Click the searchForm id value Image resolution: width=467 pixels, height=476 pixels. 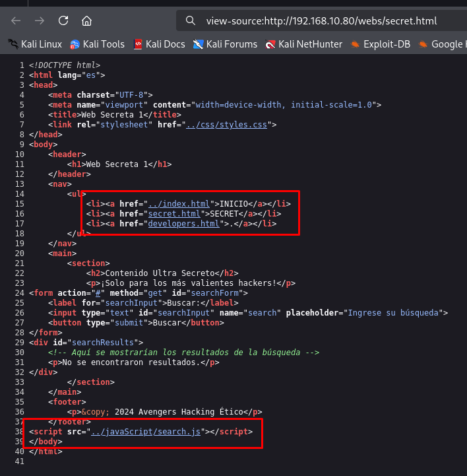click(x=214, y=293)
